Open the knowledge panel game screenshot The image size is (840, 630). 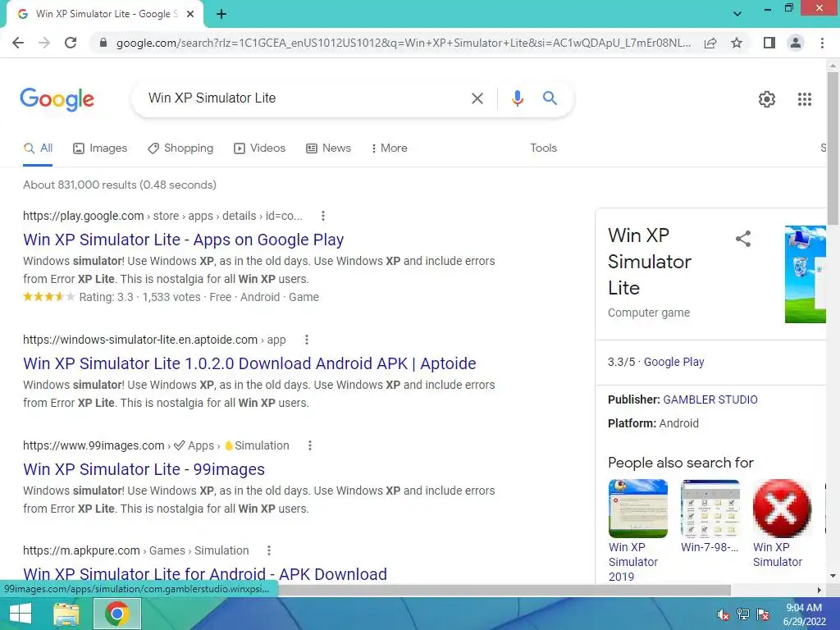tap(806, 274)
